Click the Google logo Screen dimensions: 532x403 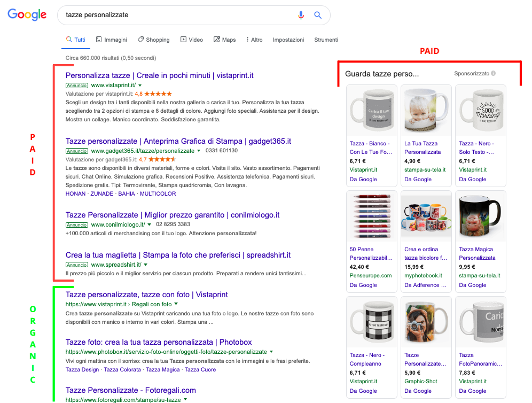pyautogui.click(x=27, y=14)
